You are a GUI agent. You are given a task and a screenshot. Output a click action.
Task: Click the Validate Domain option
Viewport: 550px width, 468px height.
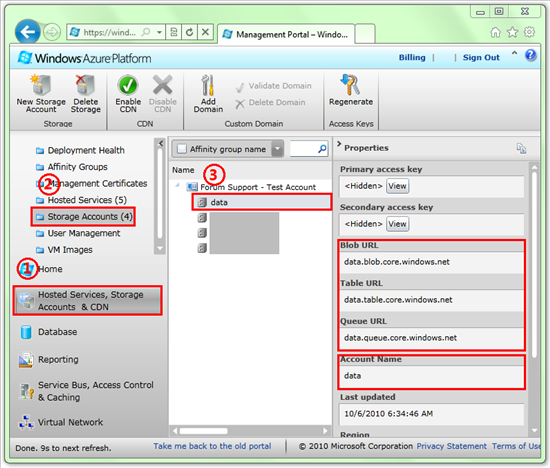point(274,86)
